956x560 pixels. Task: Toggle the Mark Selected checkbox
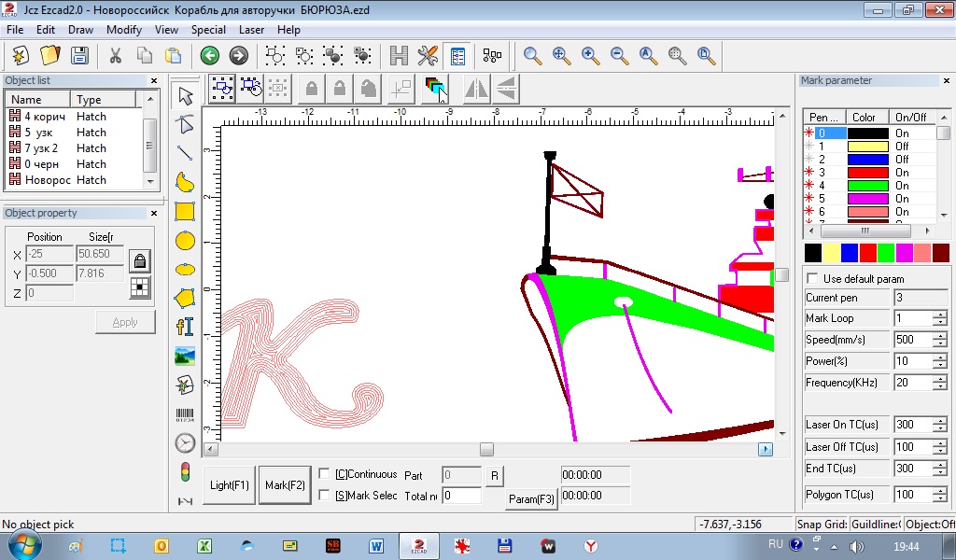[325, 496]
